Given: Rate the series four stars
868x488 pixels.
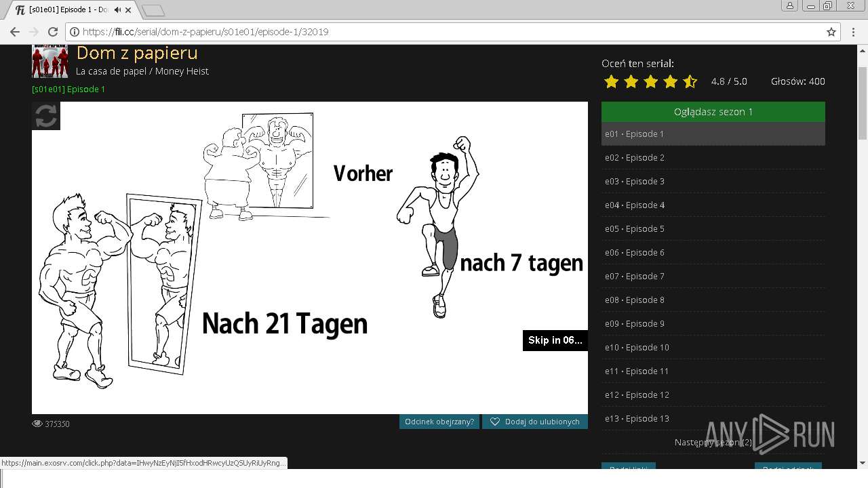Looking at the screenshot, I should [670, 82].
